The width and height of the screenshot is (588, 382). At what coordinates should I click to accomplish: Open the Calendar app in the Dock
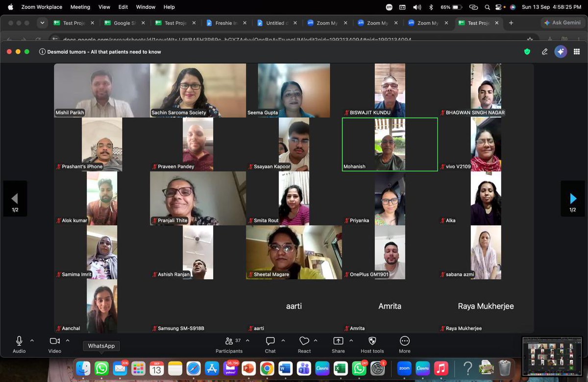(157, 368)
